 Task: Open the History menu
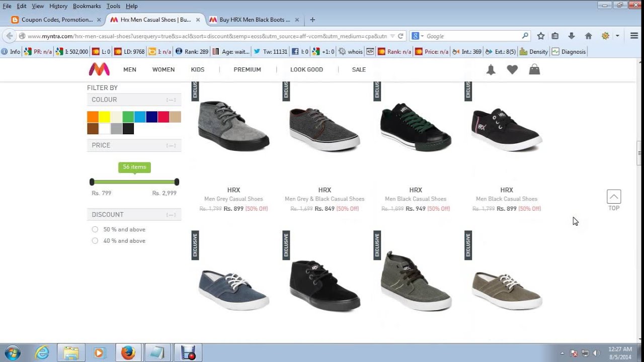click(58, 6)
